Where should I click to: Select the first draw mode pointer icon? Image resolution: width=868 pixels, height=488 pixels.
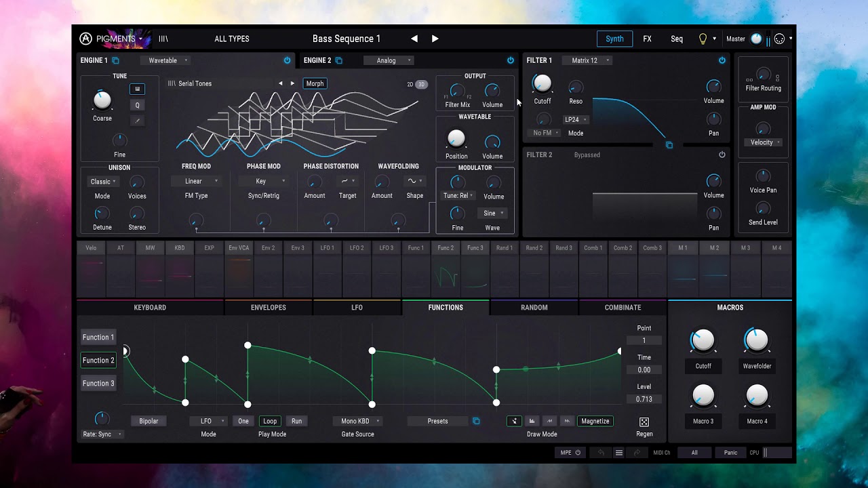click(x=515, y=421)
